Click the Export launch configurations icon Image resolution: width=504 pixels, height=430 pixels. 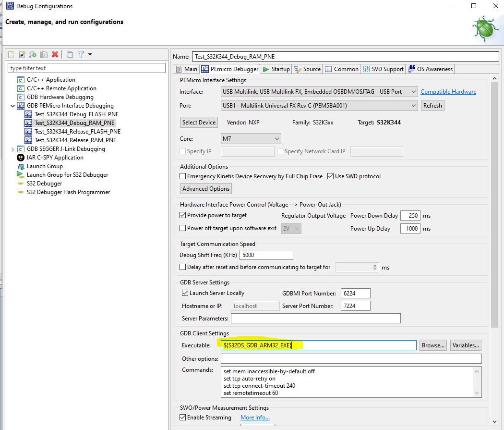pos(32,54)
